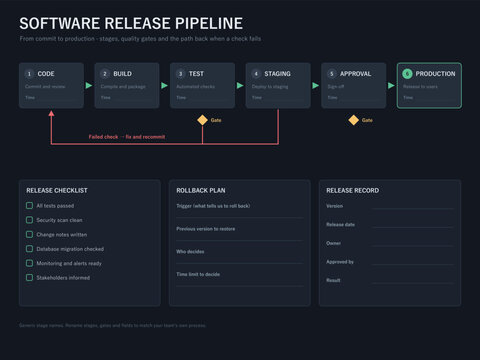Click the 'Compile and package' subtitle
The width and height of the screenshot is (480, 360).
pos(123,86)
